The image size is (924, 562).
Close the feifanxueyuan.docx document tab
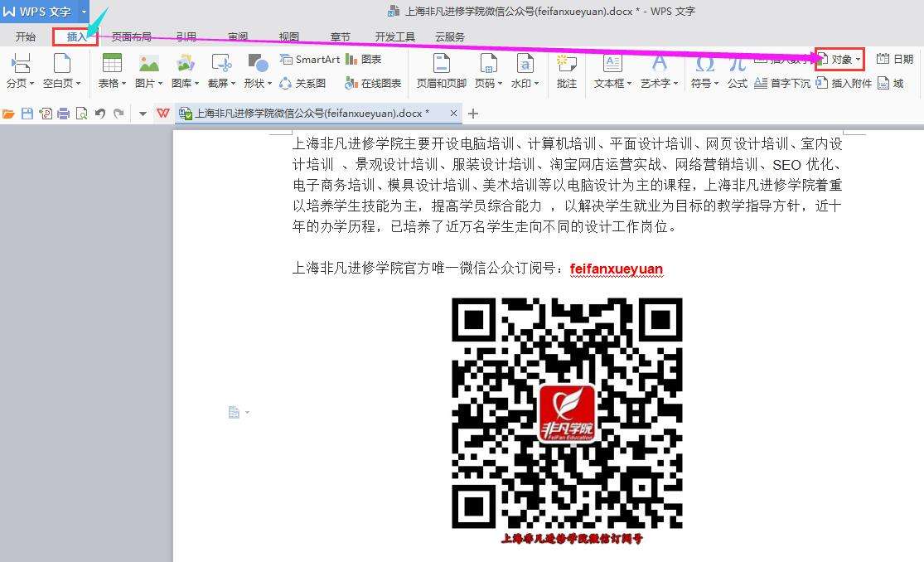453,114
